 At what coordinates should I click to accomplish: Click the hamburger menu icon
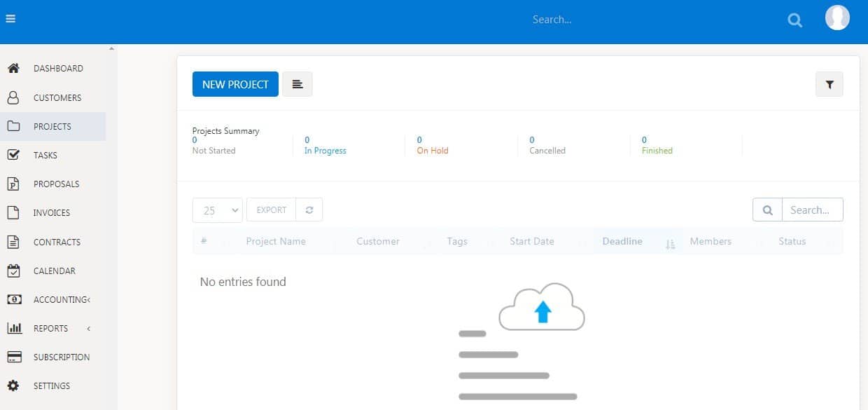coord(10,19)
